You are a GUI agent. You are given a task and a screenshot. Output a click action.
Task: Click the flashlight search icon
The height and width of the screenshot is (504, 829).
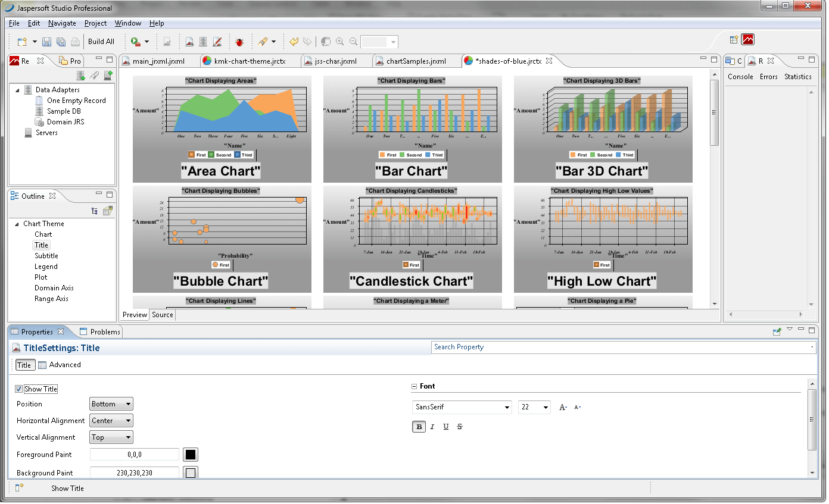pos(262,42)
